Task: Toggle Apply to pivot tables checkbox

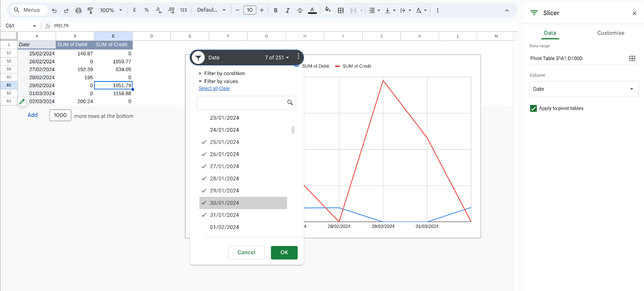Action: tap(533, 108)
